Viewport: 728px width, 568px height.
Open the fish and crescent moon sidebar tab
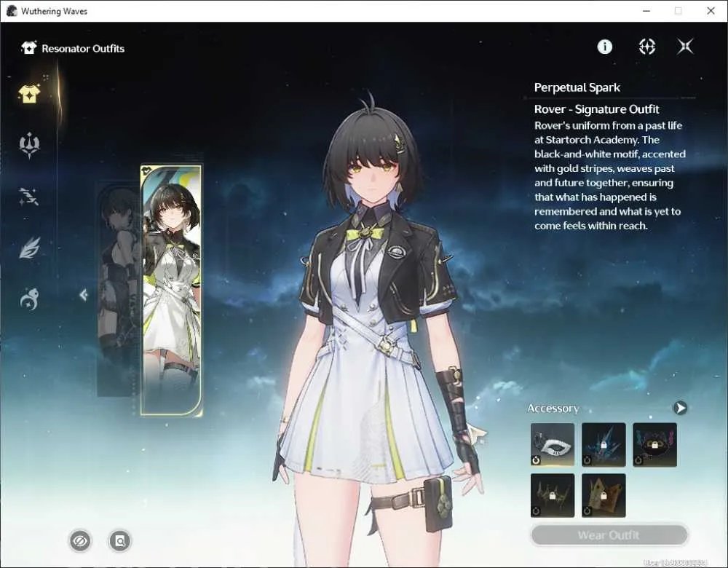coord(29,299)
